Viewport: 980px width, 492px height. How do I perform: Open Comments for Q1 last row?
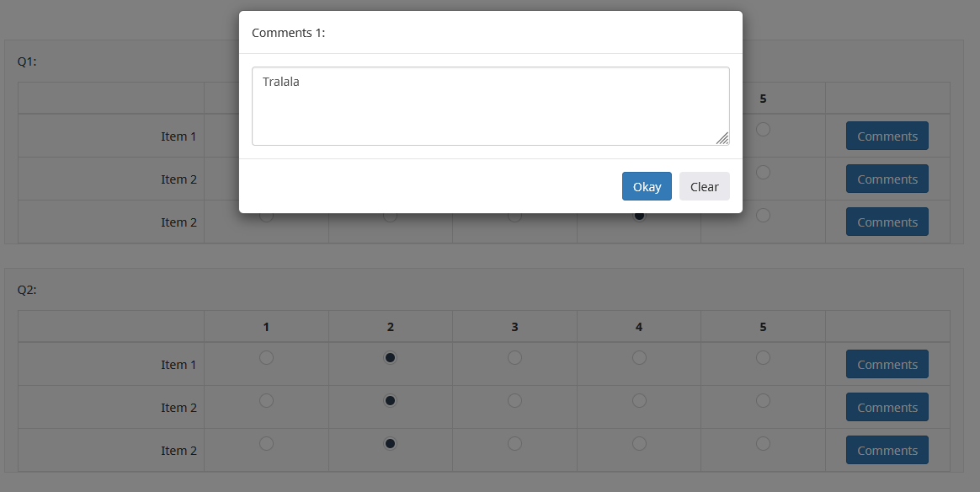[887, 222]
